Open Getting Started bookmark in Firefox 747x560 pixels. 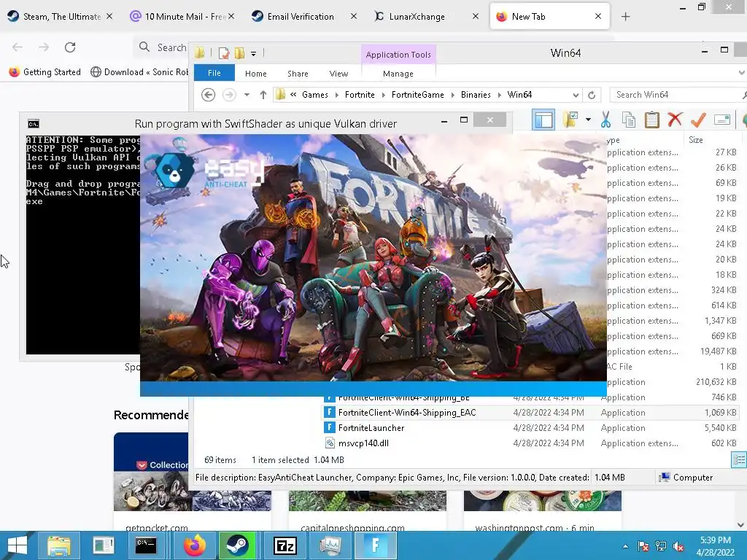[x=44, y=72]
